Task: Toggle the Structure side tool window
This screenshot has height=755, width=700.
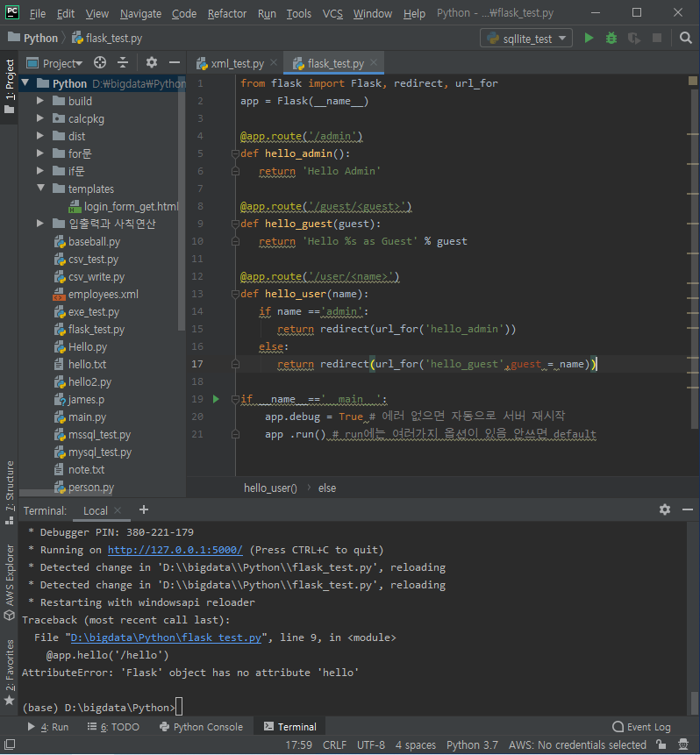Action: pos(9,492)
